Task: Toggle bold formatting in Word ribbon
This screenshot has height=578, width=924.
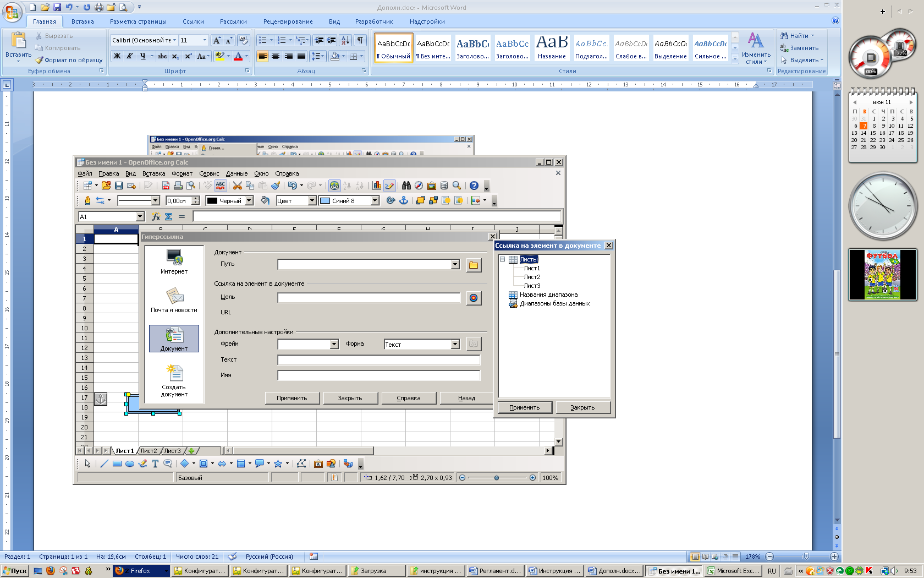Action: [x=117, y=56]
